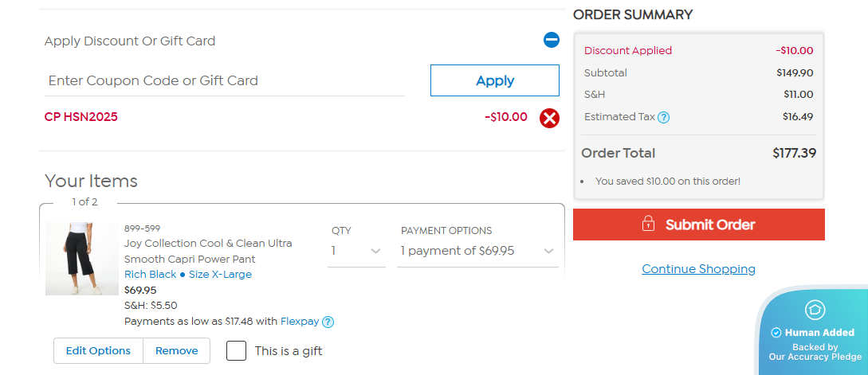Click Edit Options for capri pant

[x=98, y=350]
